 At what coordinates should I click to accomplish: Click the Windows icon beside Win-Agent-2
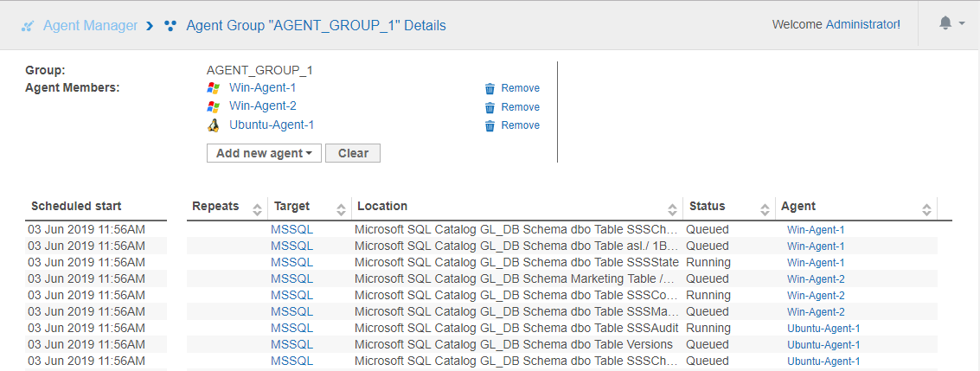(214, 107)
